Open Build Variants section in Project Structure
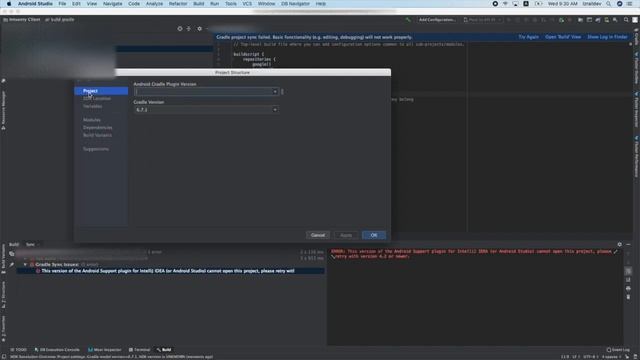The image size is (640, 360). pos(97,135)
